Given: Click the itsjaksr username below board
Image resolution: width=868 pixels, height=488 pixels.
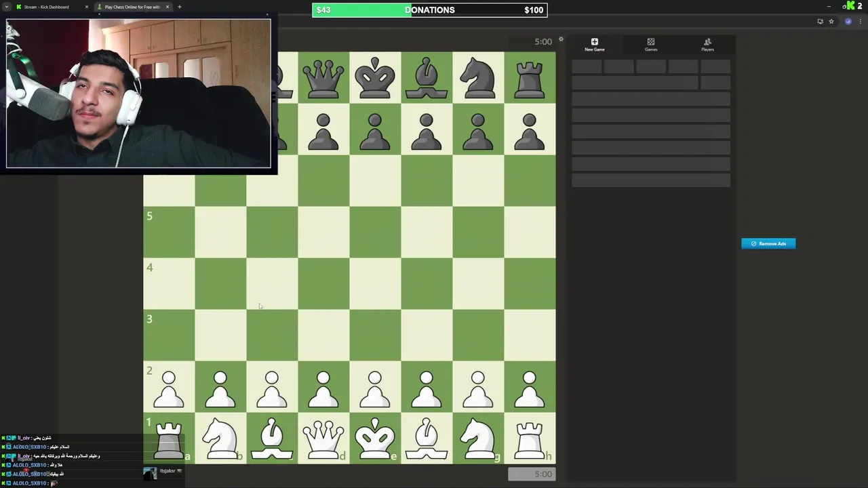Looking at the screenshot, I should [x=167, y=470].
